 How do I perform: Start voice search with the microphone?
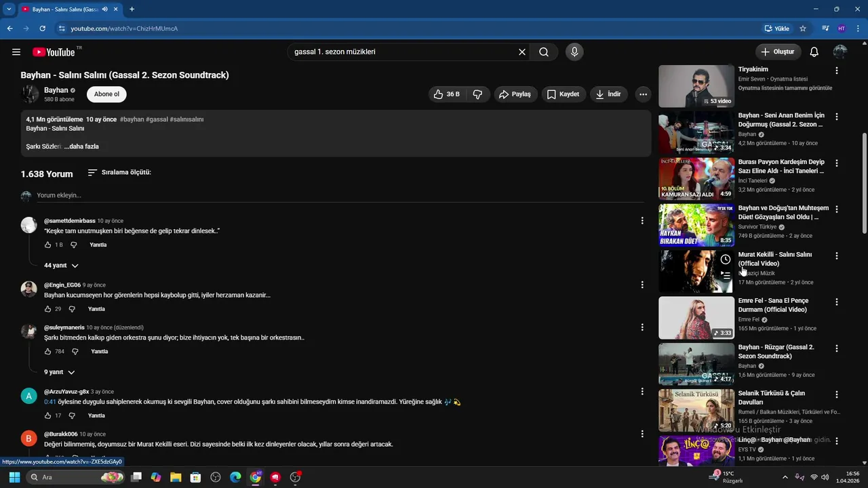tap(574, 52)
